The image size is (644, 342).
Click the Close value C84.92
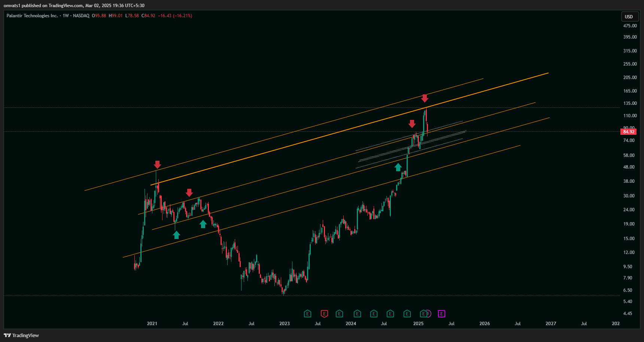(149, 16)
